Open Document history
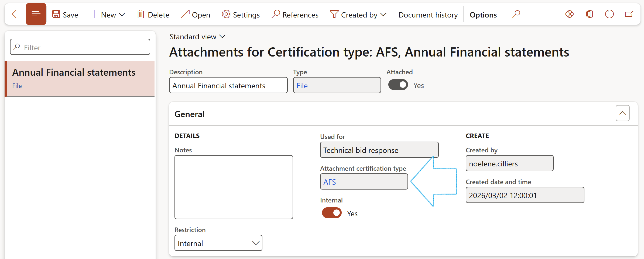Screen dimensions: 644x259 point(428,15)
